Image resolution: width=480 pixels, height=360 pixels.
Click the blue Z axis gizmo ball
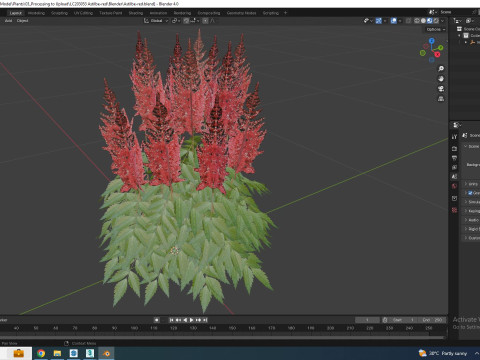click(x=432, y=41)
